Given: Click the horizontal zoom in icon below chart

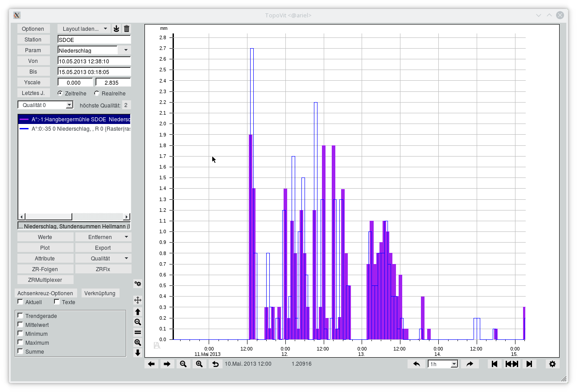Looking at the screenshot, I should tap(199, 364).
